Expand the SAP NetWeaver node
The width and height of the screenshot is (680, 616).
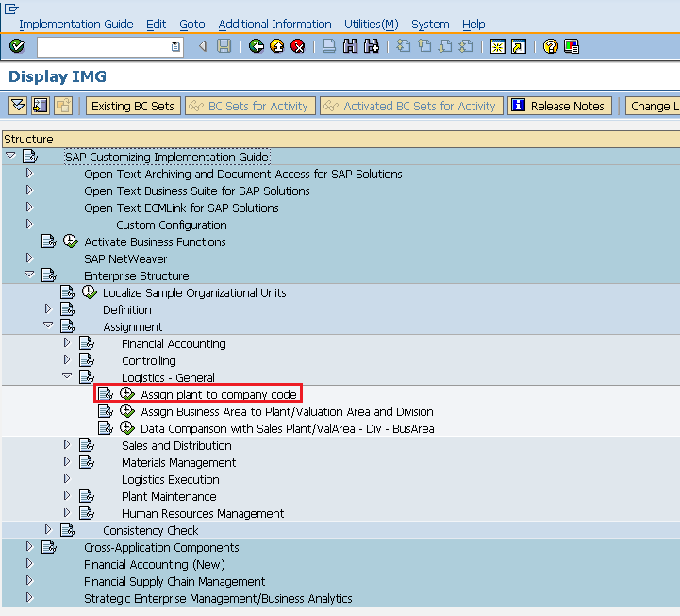point(29,258)
